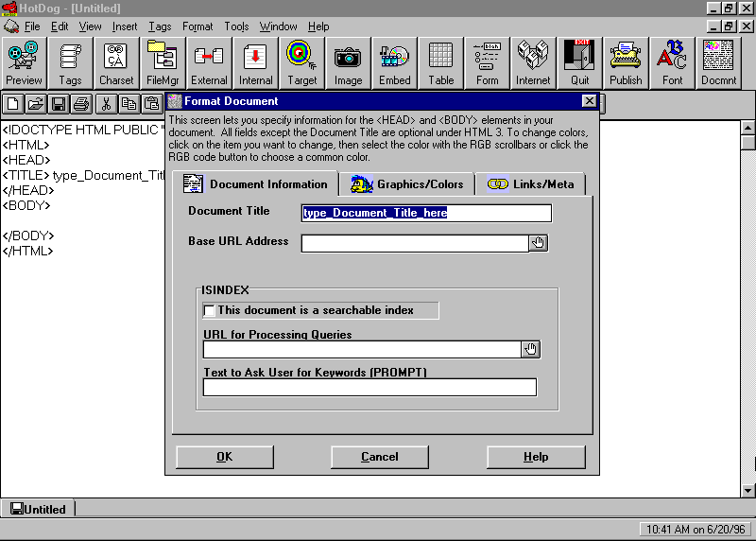Viewport: 756px width, 541px height.
Task: Insert a Target anchor
Action: [301, 63]
